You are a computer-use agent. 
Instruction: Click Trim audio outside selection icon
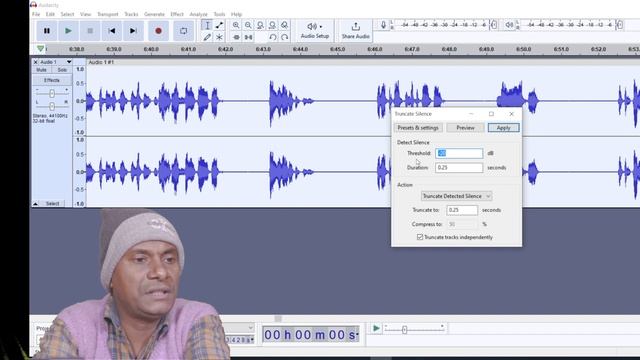point(236,37)
